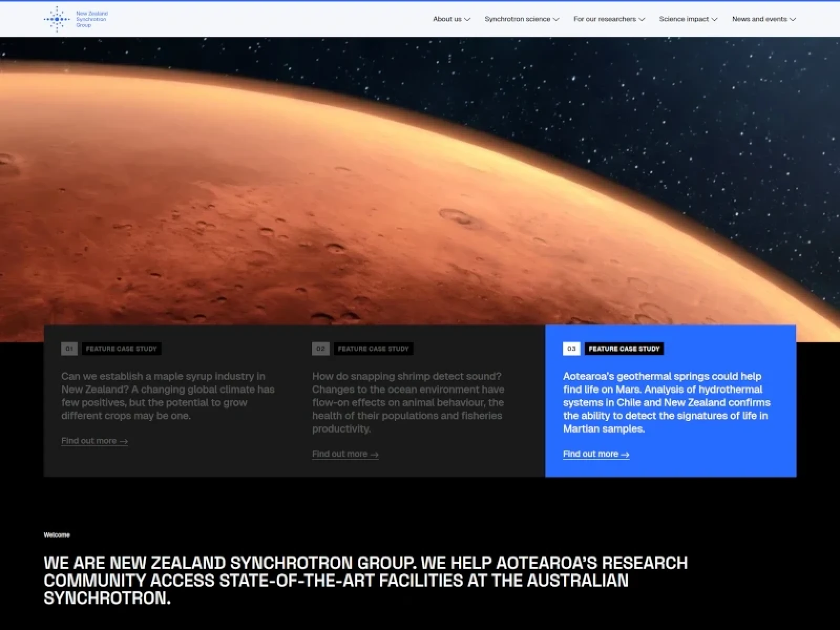
Task: Expand the About us chevron arrow
Action: [x=467, y=19]
